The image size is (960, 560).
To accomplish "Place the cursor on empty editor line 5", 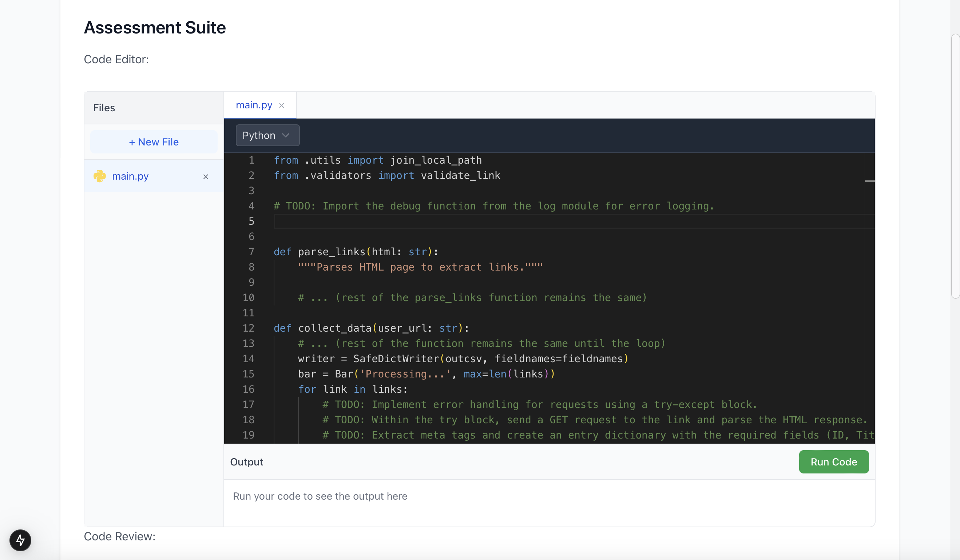I will pos(457,221).
